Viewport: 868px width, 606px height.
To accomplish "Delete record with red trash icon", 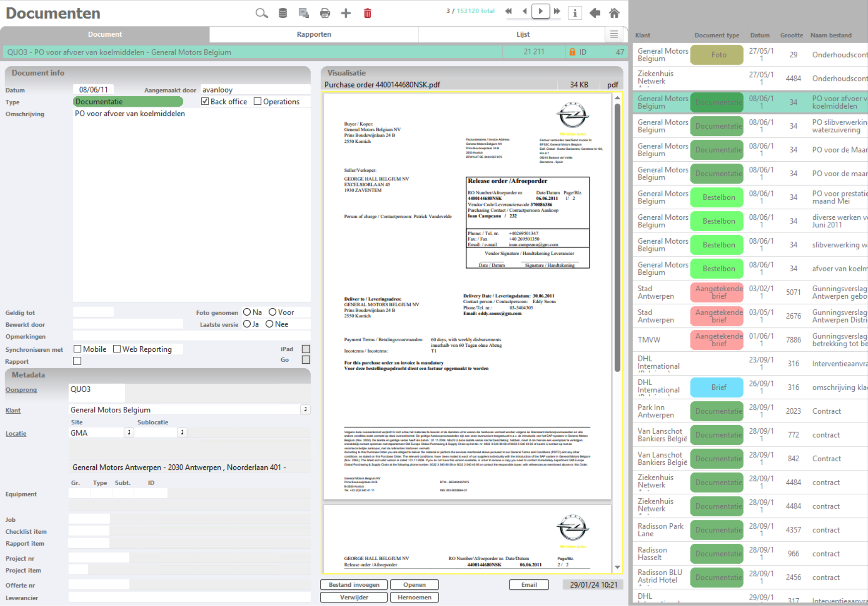I will (368, 13).
